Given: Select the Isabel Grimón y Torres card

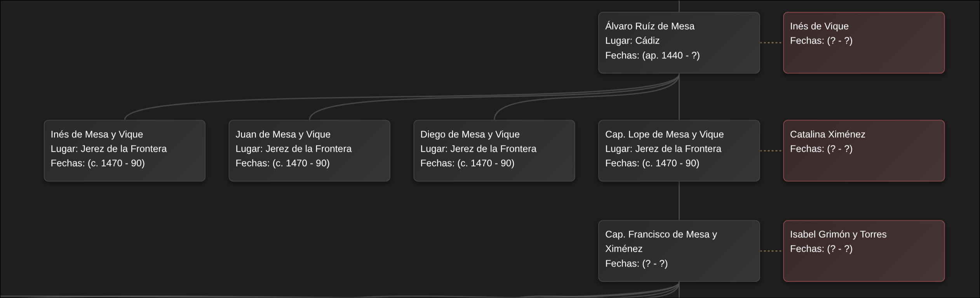Looking at the screenshot, I should [x=863, y=251].
